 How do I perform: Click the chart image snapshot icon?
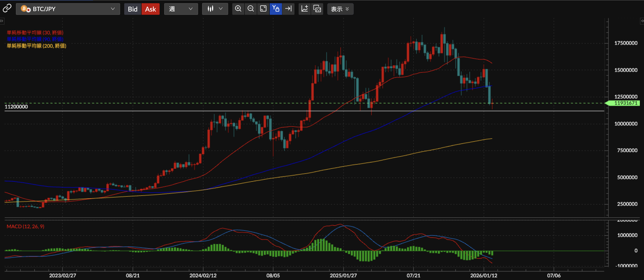pos(317,9)
